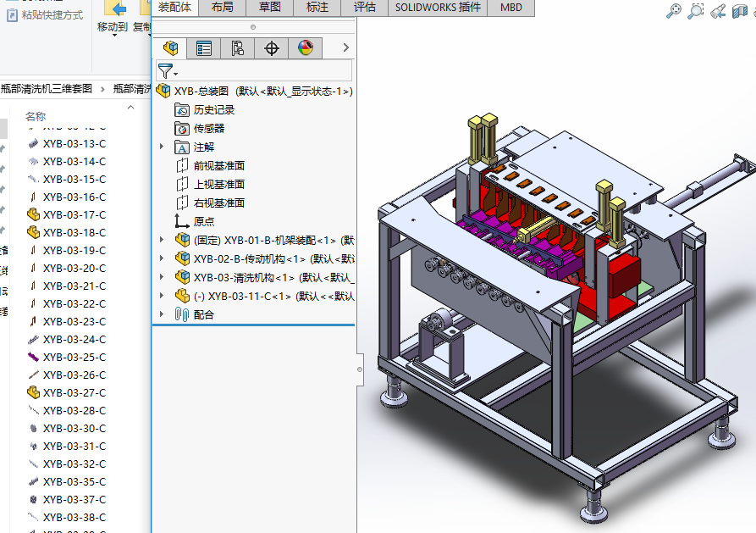Select the 注解 annotations icon

coord(182,147)
